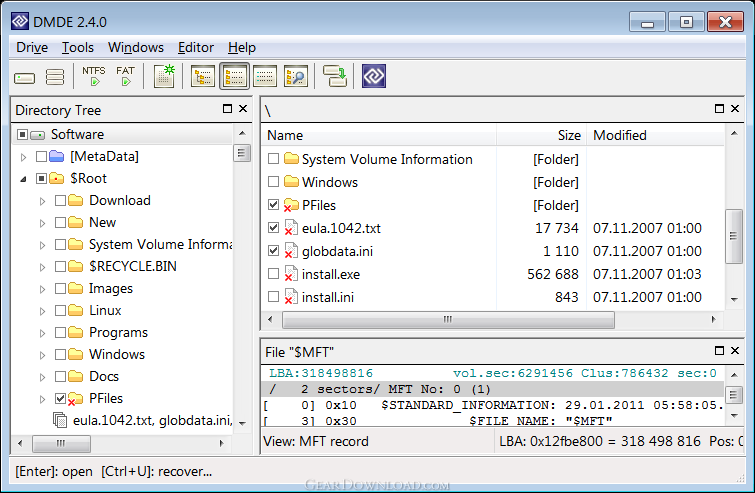
Task: Select the Windows folder in Directory Tree
Action: click(117, 354)
